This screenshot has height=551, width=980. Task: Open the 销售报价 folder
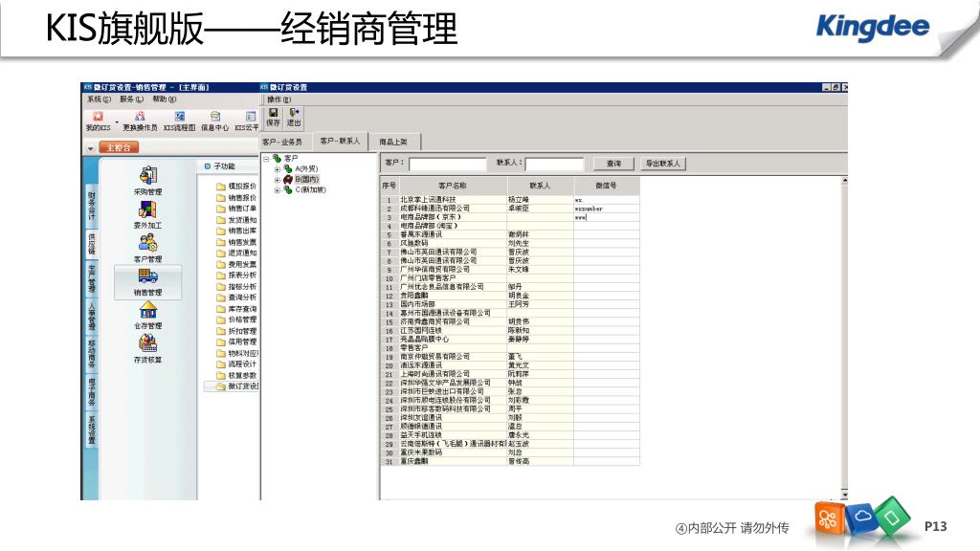click(x=236, y=197)
